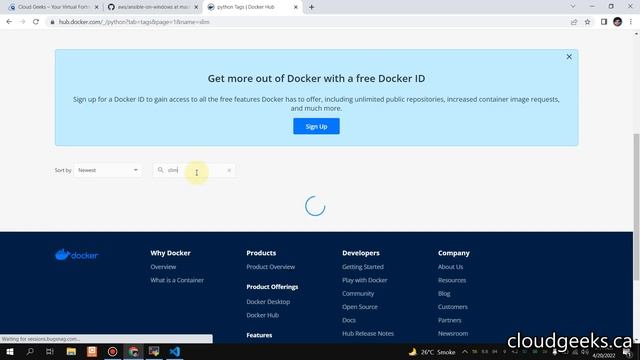
Task: Close the GitHub browser tab
Action: [196, 7]
